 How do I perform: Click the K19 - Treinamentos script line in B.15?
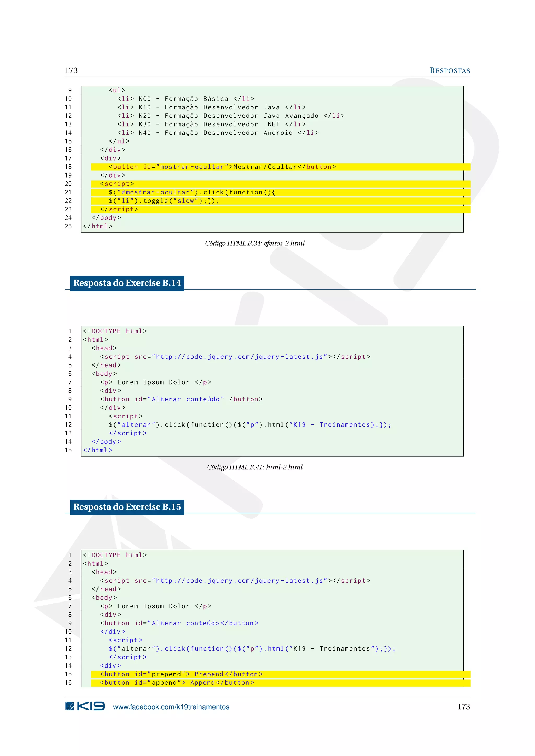252,649
